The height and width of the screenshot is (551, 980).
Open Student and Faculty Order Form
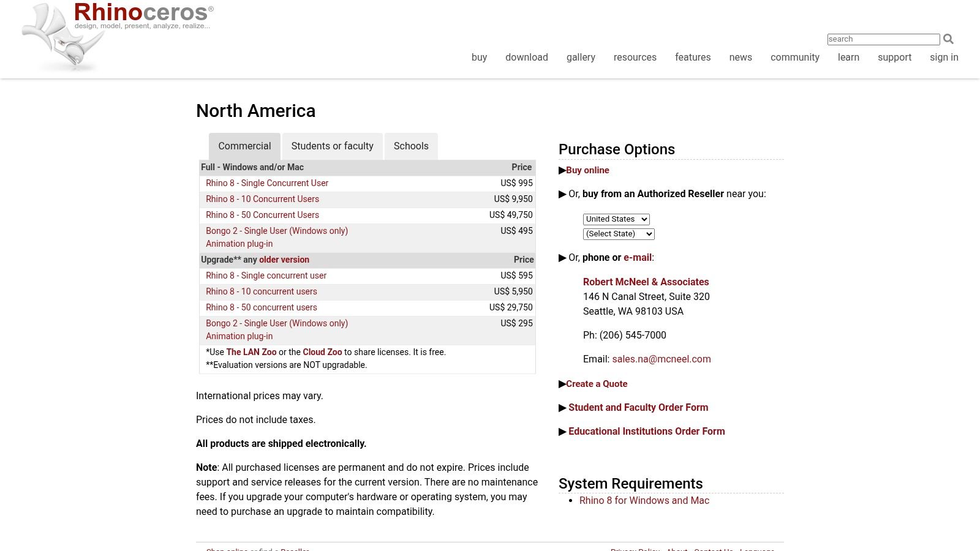638,408
